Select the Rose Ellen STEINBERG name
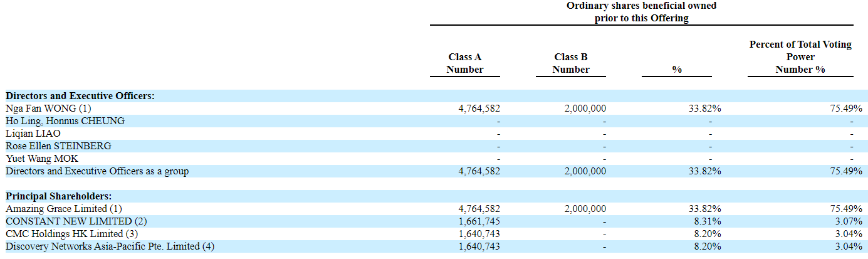This screenshot has height=259, width=868. [x=58, y=146]
